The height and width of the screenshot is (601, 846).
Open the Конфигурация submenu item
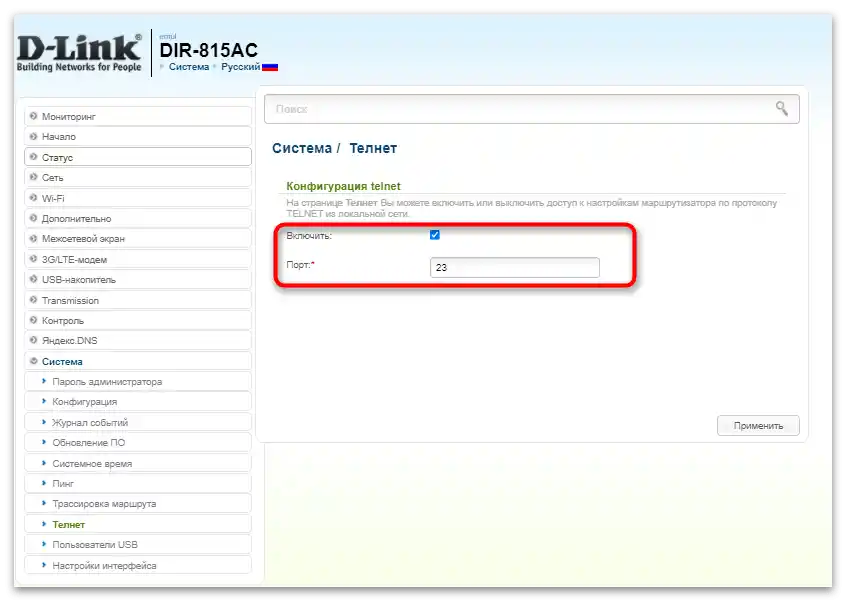click(x=138, y=401)
